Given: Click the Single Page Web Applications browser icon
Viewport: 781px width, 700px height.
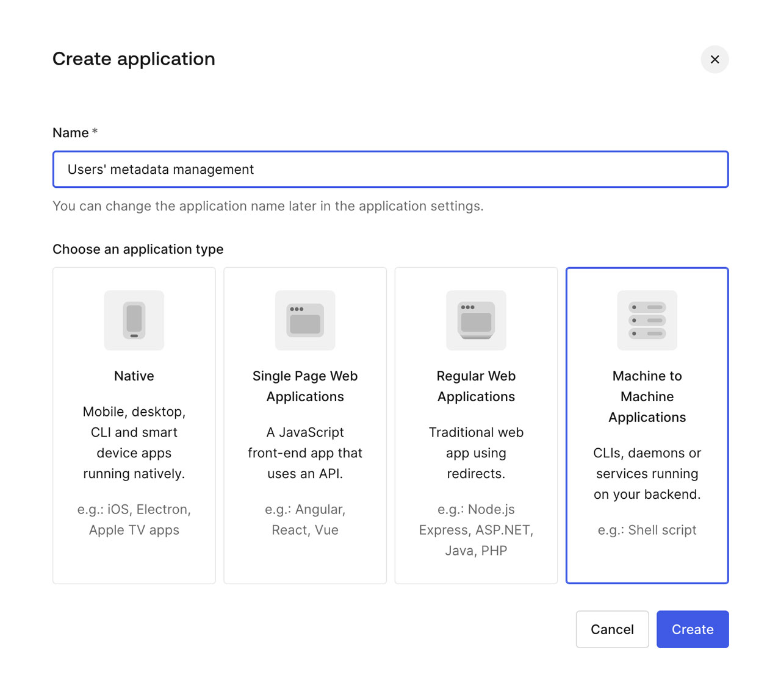Looking at the screenshot, I should click(305, 321).
